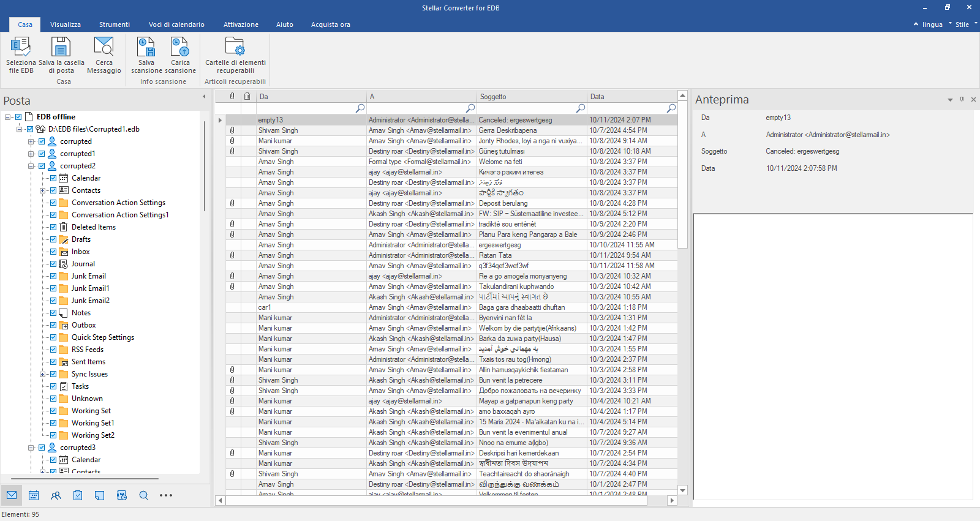Expand the Sync Issues folder
This screenshot has width=980, height=521.
(x=42, y=374)
